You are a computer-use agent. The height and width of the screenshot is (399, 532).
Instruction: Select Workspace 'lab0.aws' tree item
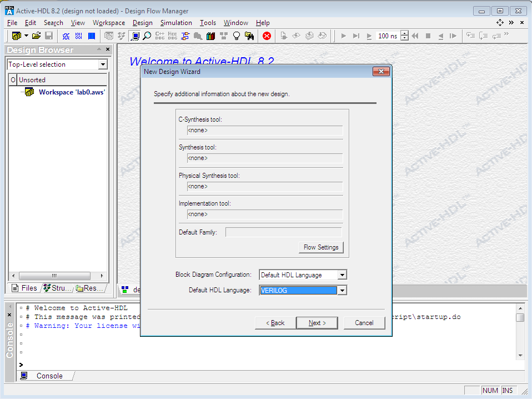pos(72,92)
